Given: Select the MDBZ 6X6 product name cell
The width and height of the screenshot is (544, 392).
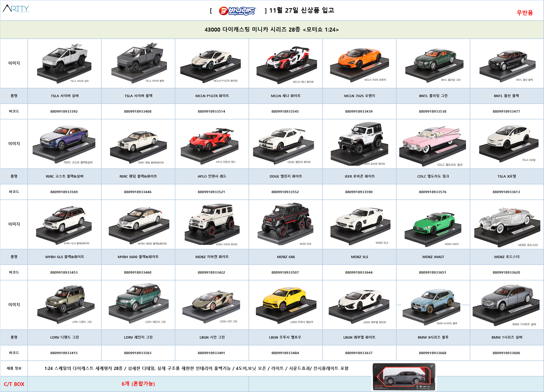Looking at the screenshot, I should [x=286, y=257].
